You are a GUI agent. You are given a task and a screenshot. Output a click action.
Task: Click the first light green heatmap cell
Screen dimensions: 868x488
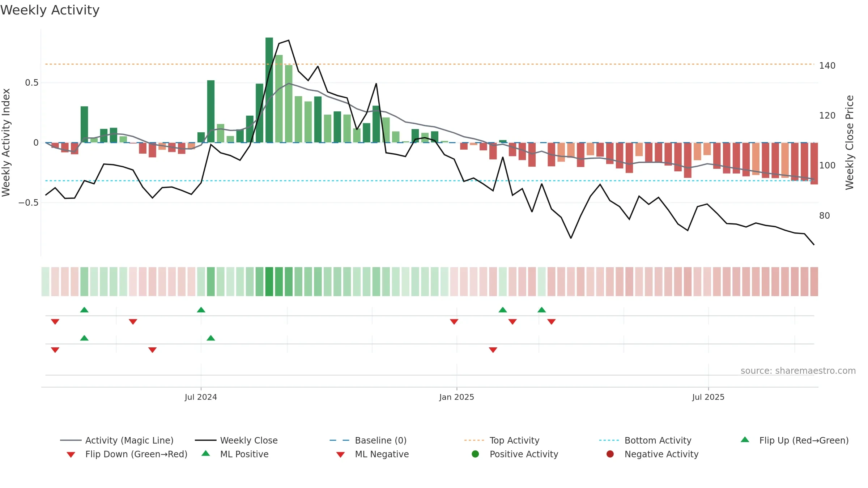45,282
